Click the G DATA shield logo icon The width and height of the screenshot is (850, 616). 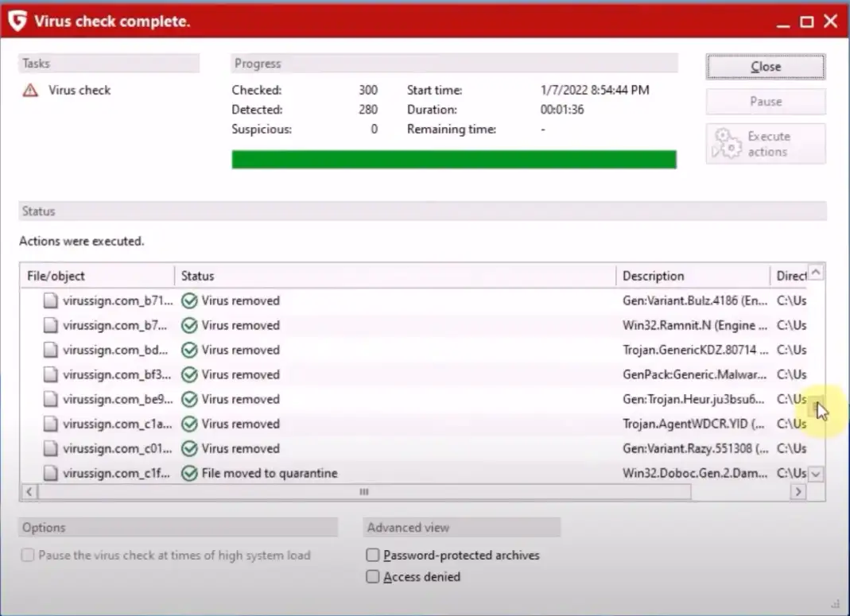pos(17,21)
